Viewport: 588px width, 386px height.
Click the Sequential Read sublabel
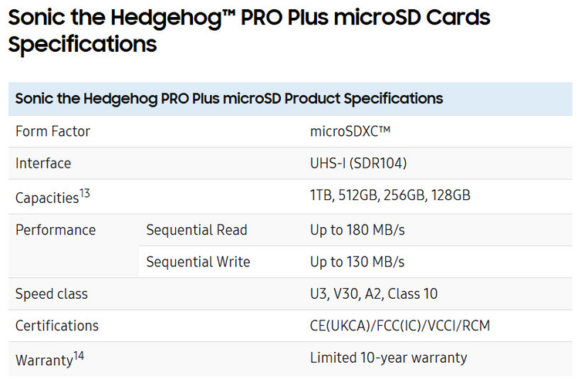coord(197,230)
